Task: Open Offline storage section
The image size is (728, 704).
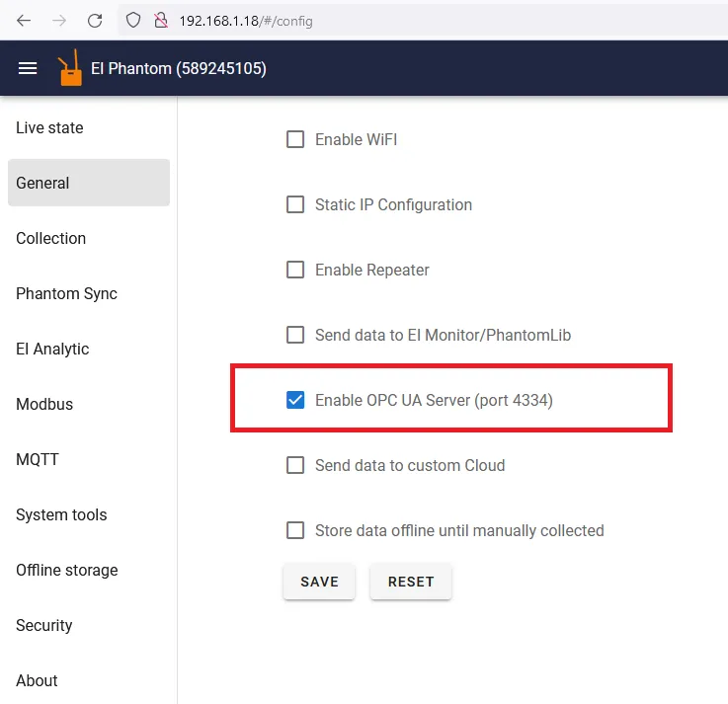Action: click(89, 570)
